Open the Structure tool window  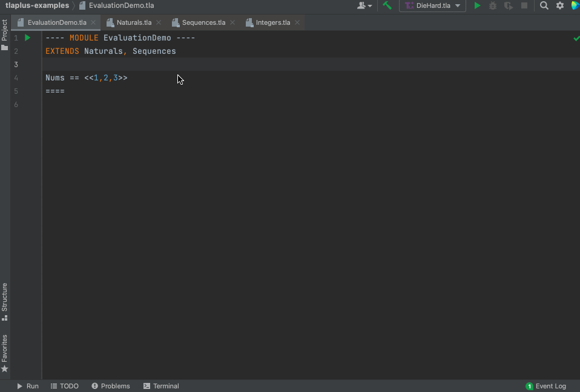click(4, 302)
